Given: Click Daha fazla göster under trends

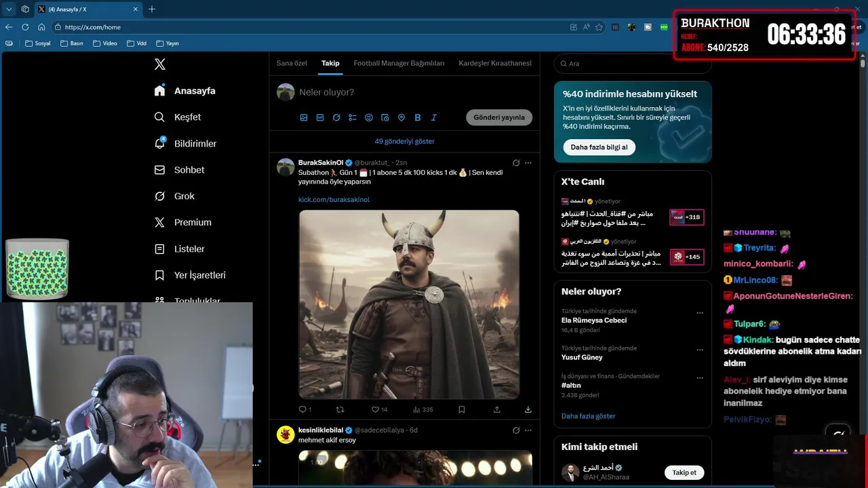Looking at the screenshot, I should [x=588, y=415].
